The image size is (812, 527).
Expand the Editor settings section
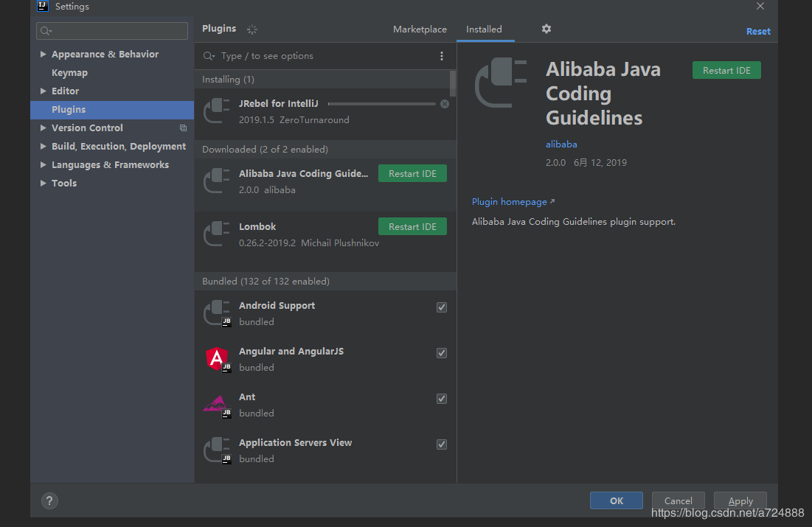(43, 91)
